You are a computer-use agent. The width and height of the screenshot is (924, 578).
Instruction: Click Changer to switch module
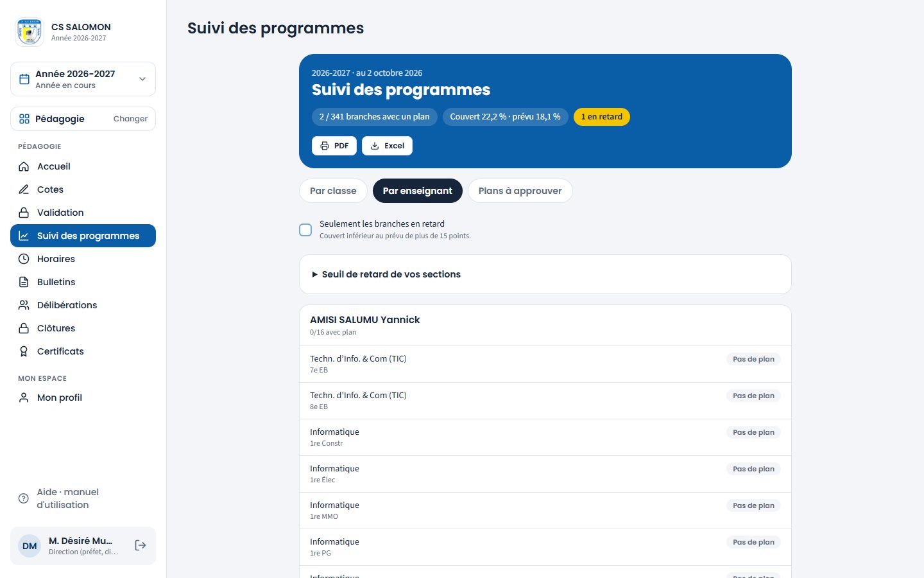tap(130, 119)
